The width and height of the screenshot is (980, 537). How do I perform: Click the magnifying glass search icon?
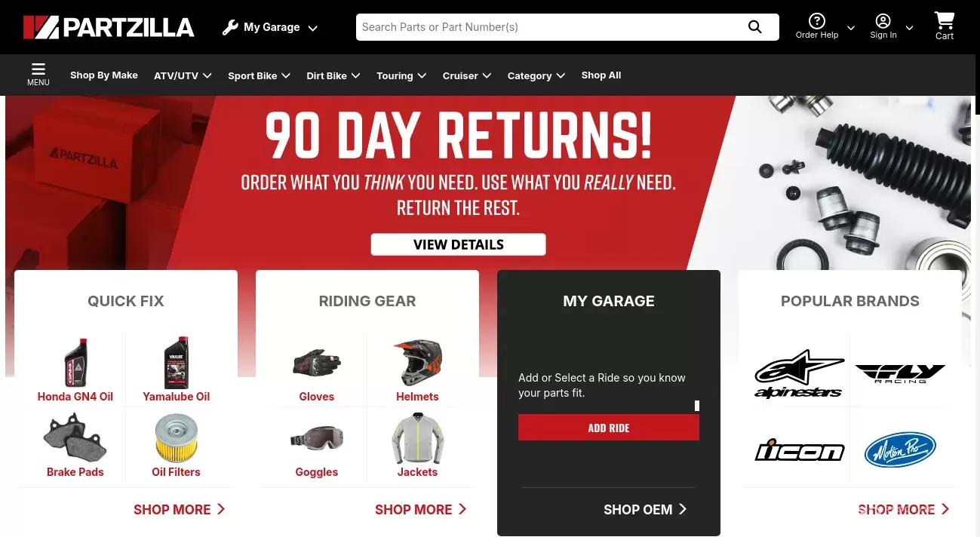click(x=754, y=27)
